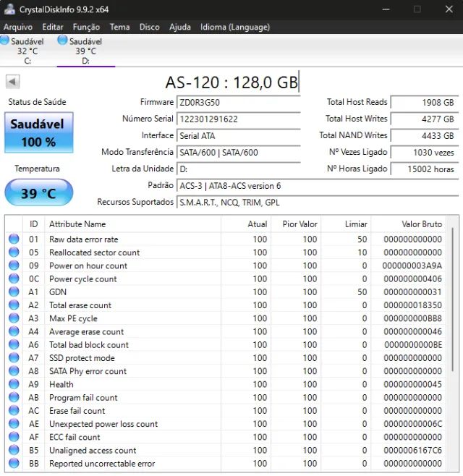This screenshot has height=476, width=463.
Task: Click the Attribute Name column header
Action: coord(132,224)
